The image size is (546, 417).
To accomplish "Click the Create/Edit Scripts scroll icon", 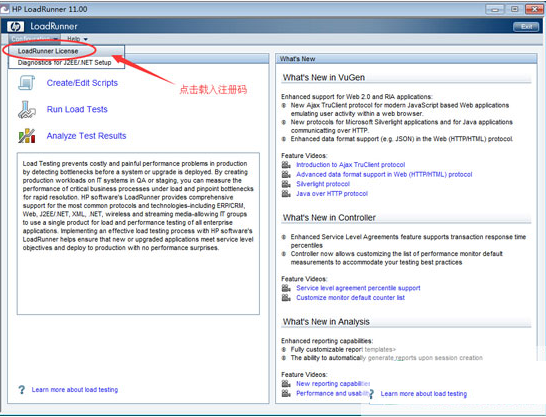I will pyautogui.click(x=27, y=83).
